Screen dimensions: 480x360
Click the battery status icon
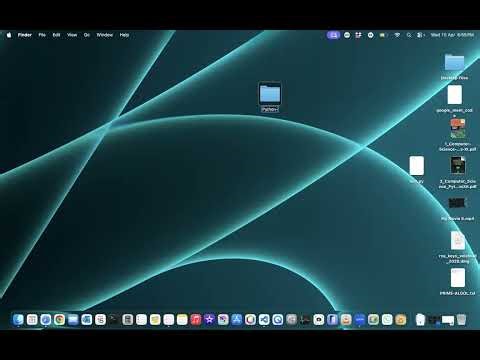[383, 35]
